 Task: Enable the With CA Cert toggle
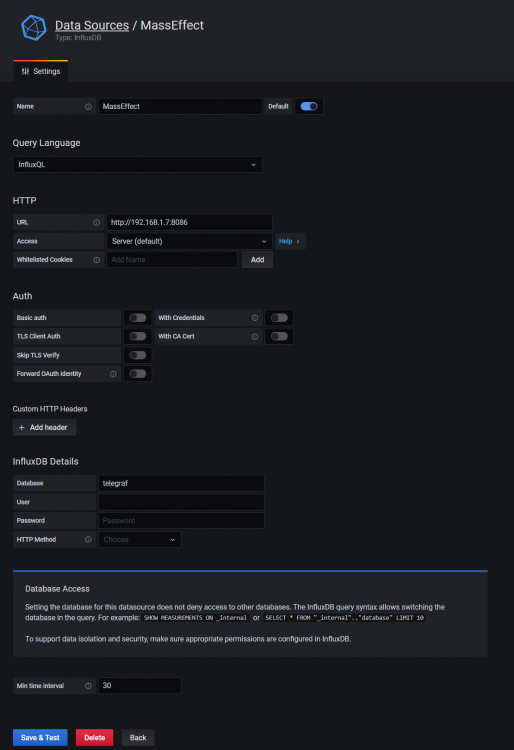279,336
